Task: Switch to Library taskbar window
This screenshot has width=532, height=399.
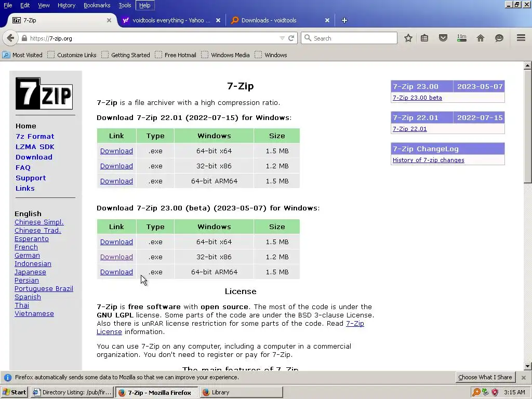Action: click(x=241, y=392)
